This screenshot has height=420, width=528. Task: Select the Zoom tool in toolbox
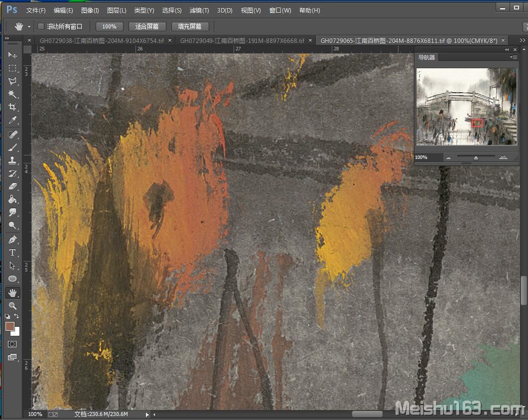[x=12, y=306]
